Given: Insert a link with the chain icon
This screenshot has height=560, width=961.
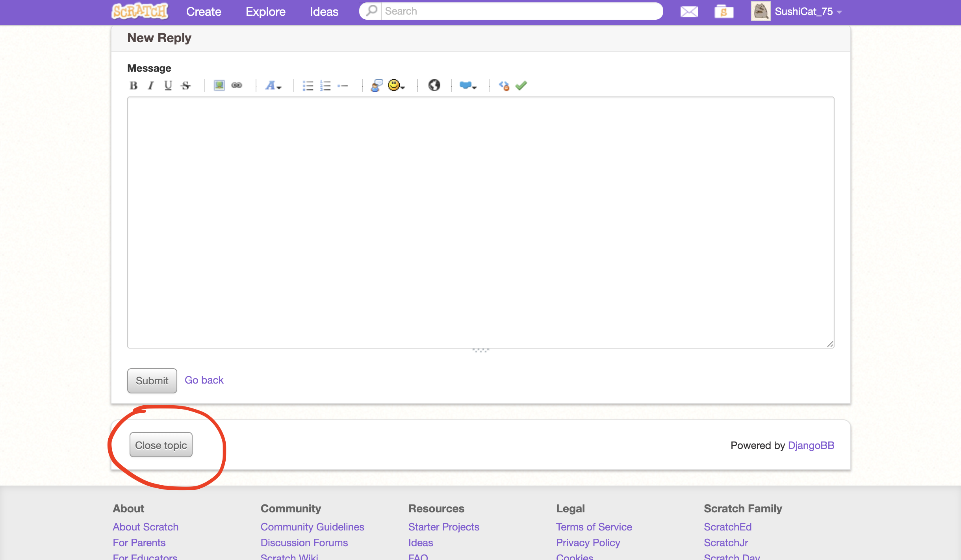Looking at the screenshot, I should [x=237, y=85].
